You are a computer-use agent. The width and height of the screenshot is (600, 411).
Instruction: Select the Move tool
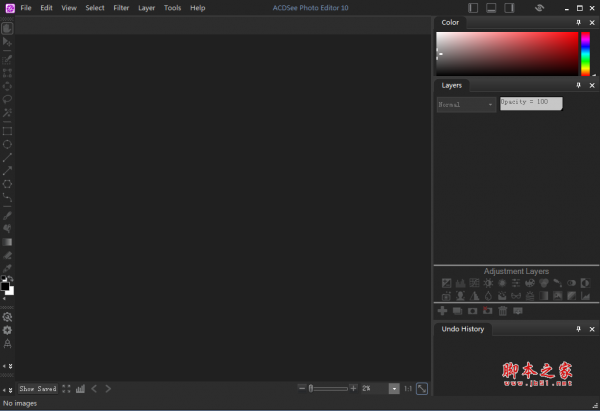coord(7,42)
